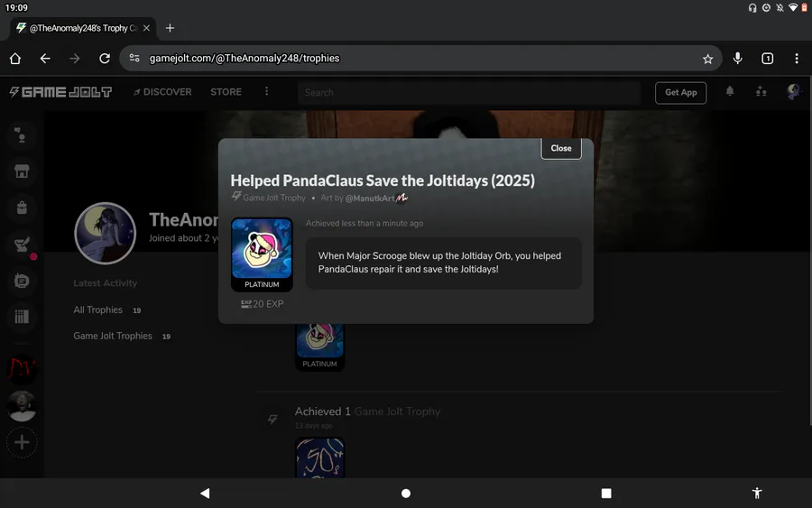
Task: Open the sidebar quests icon with red dot
Action: click(22, 245)
